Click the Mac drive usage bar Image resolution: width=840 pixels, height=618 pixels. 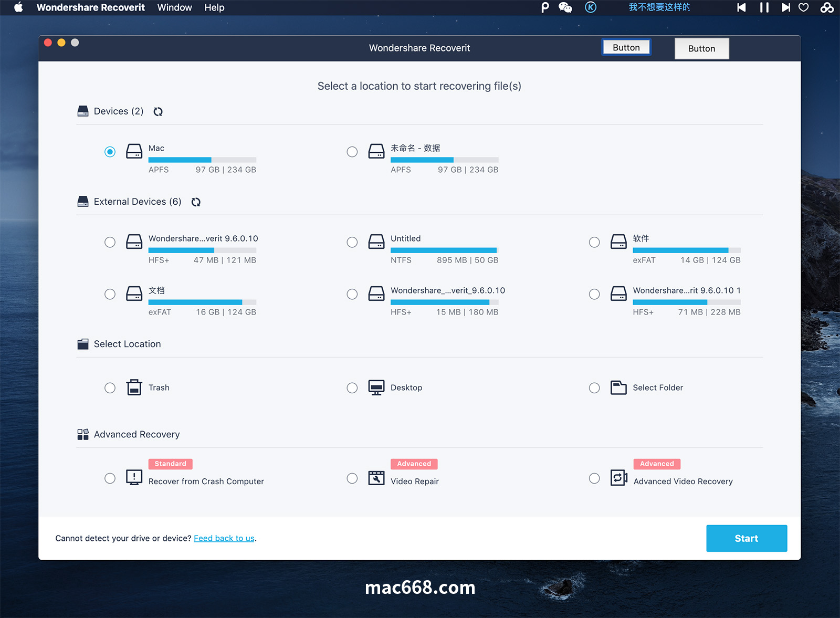point(202,160)
